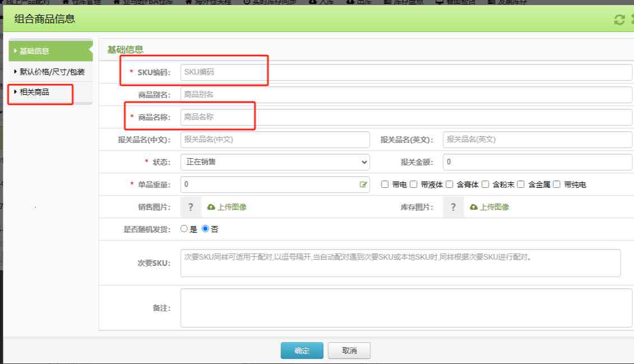Upload a 库存图片 stock image
Viewport: 634px width, 364px height.
(x=491, y=206)
